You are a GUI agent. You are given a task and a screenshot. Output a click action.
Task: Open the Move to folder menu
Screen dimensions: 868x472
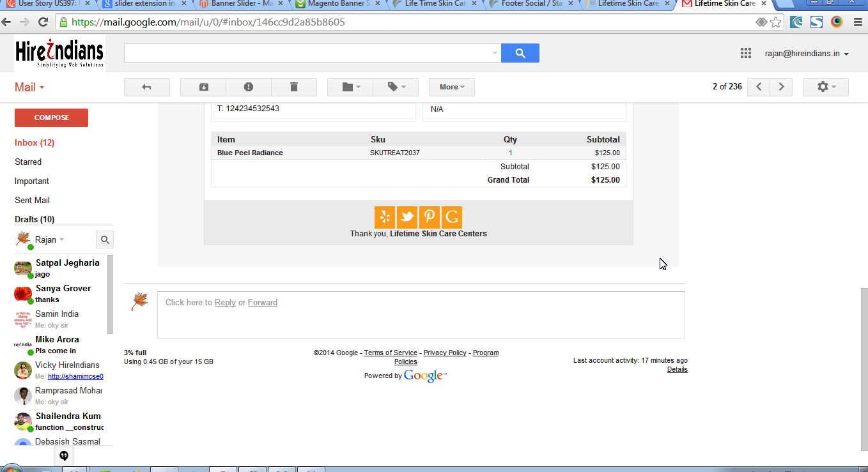tap(350, 87)
